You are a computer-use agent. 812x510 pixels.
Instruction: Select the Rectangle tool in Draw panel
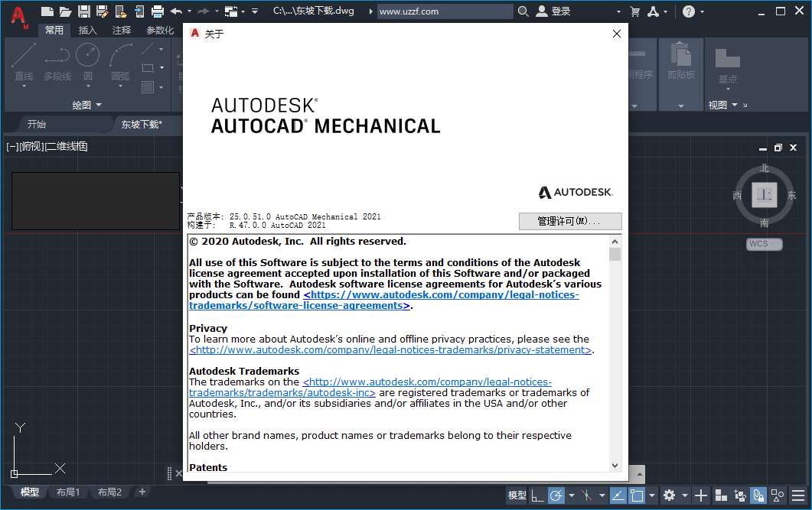[x=148, y=68]
